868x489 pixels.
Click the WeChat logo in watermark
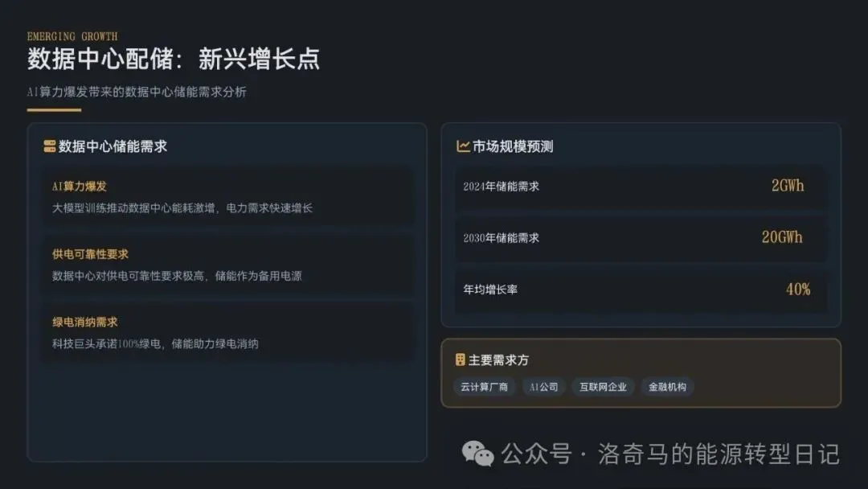coord(477,454)
